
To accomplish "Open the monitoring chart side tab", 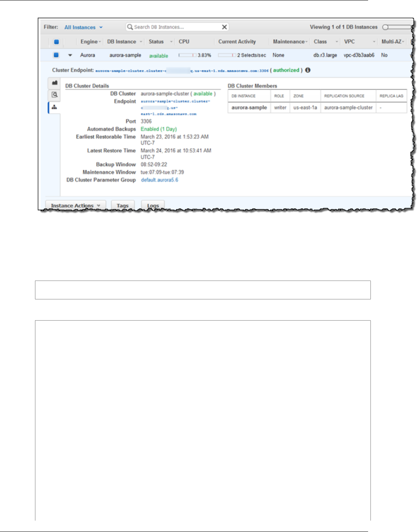I will tap(55, 83).
